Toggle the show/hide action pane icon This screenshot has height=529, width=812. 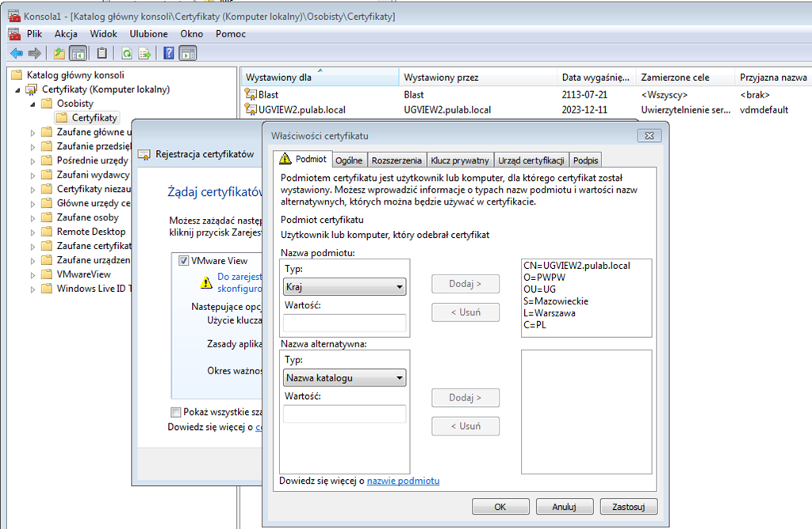[188, 53]
